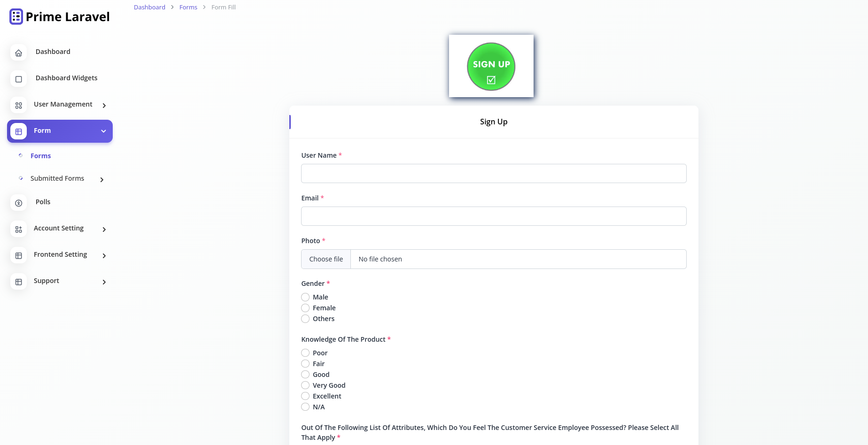The height and width of the screenshot is (445, 868).
Task: Click the Dashboard breadcrumb link
Action: tap(149, 7)
